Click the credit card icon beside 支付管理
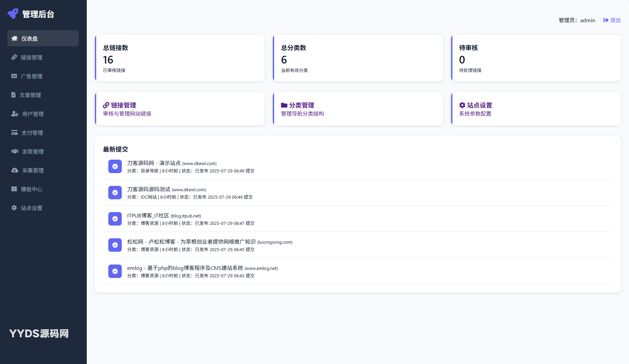Viewport: 629px width, 364px height. pos(14,132)
